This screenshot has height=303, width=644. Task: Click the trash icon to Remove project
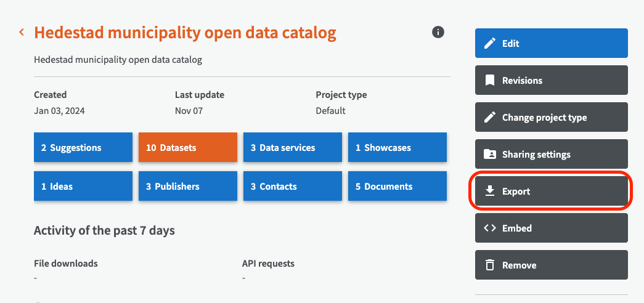pos(490,265)
